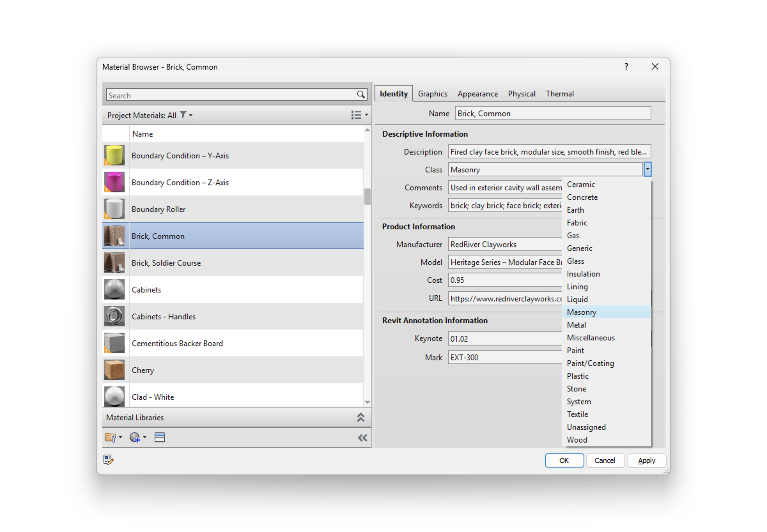Toggle the Class dropdown arrow
Screen dimensions: 767x532
[647, 169]
